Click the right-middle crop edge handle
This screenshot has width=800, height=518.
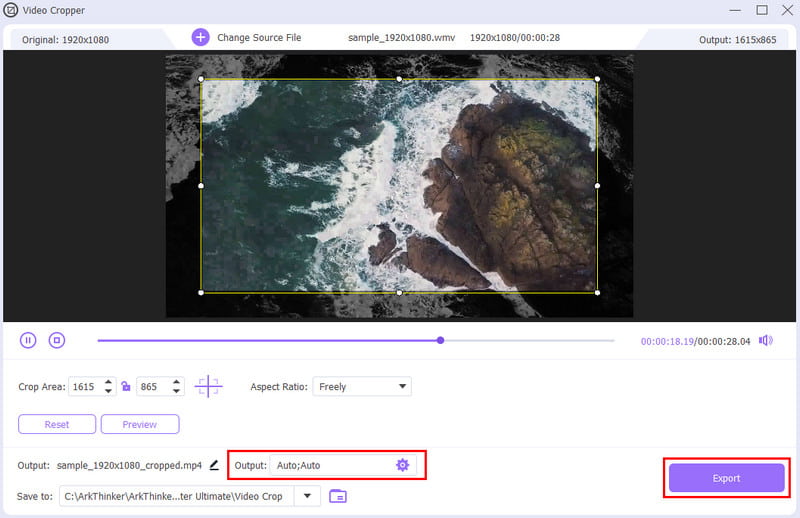pos(597,186)
